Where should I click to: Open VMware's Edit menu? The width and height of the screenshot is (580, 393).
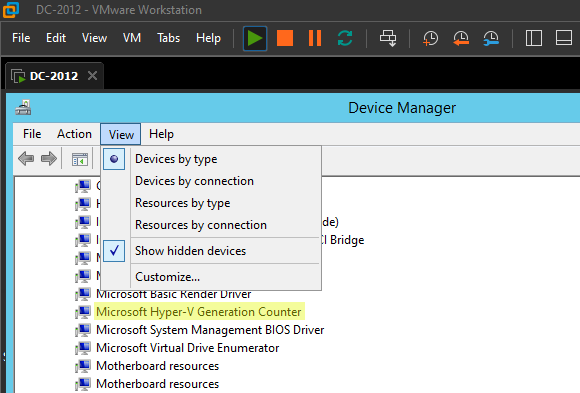(x=56, y=38)
